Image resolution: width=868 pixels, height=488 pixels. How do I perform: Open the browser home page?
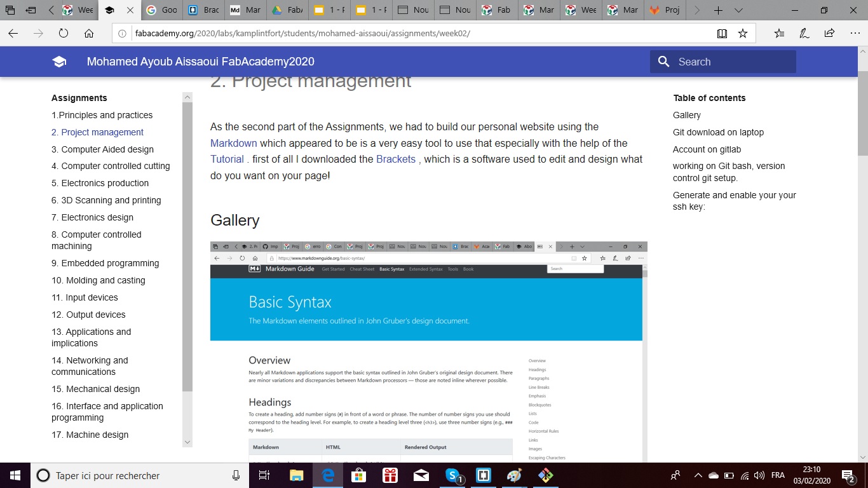point(89,34)
